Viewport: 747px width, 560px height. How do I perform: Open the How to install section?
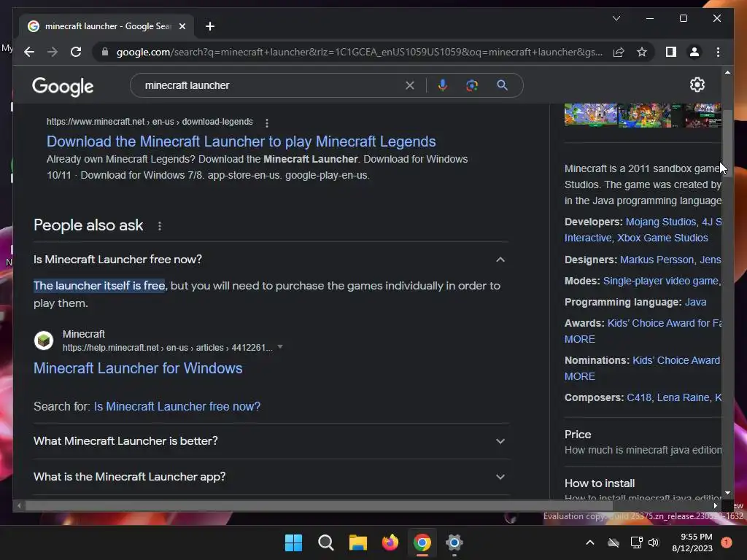point(643,489)
